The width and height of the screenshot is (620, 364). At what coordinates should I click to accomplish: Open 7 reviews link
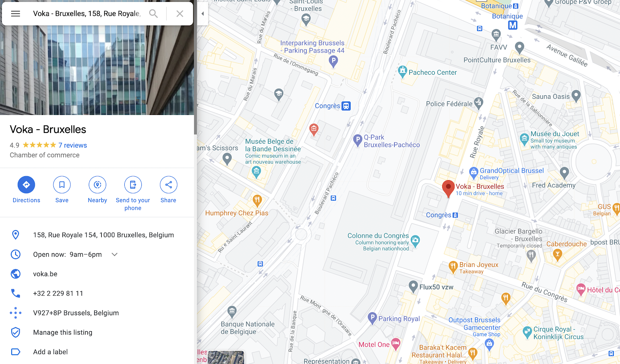(73, 145)
